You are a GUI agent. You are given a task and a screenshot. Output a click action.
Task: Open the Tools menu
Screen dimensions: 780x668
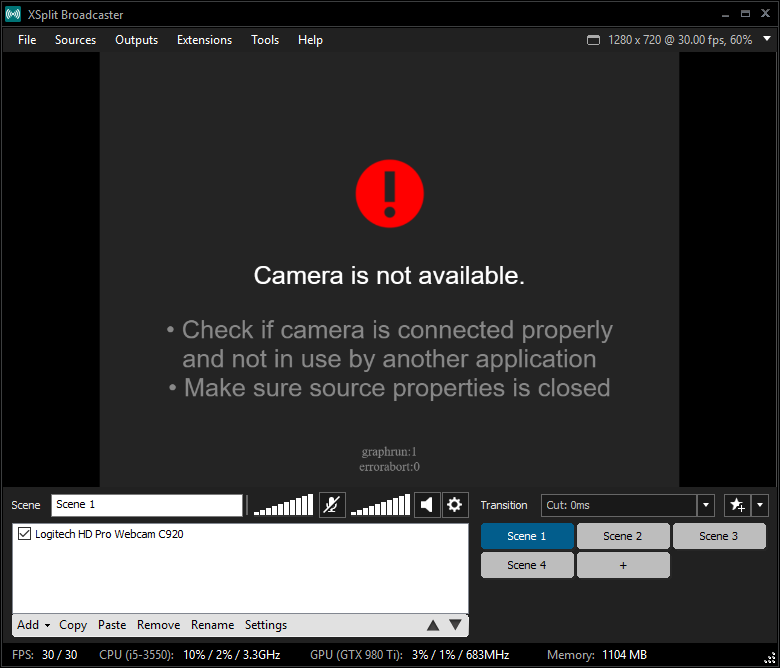265,40
